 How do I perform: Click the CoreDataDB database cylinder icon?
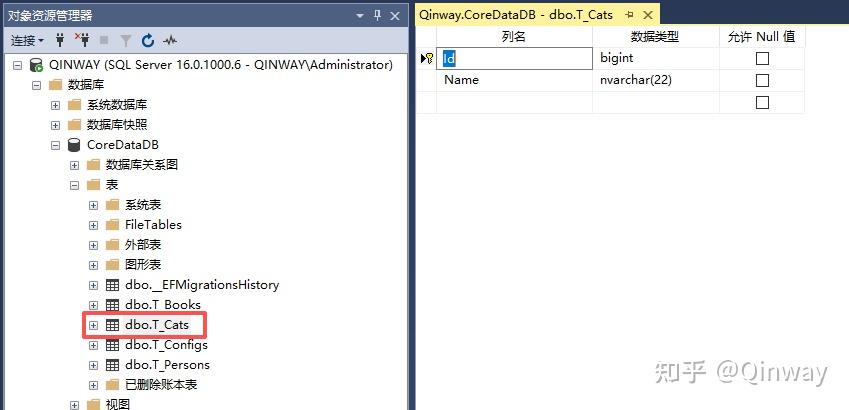coord(74,145)
